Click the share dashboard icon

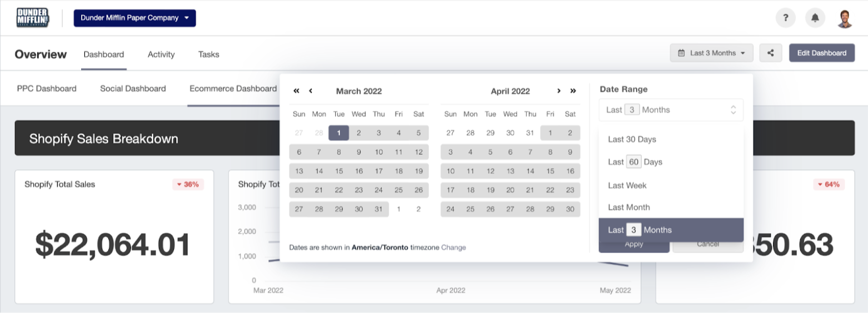pos(771,53)
